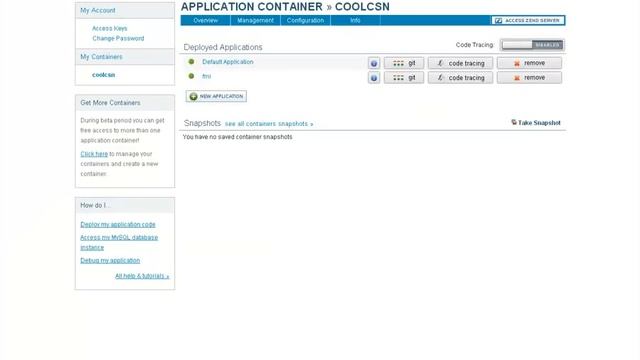
Task: Select the coolcsn container in sidebar
Action: pyautogui.click(x=103, y=75)
